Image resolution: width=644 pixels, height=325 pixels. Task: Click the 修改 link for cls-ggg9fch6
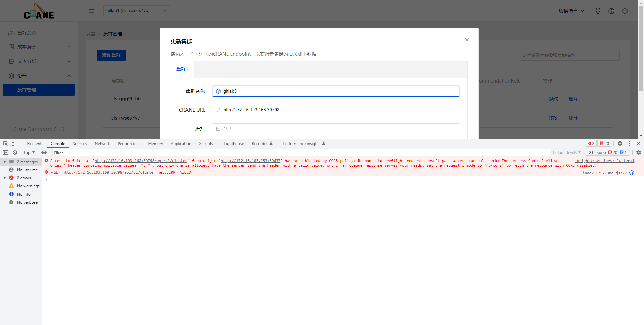click(x=553, y=98)
